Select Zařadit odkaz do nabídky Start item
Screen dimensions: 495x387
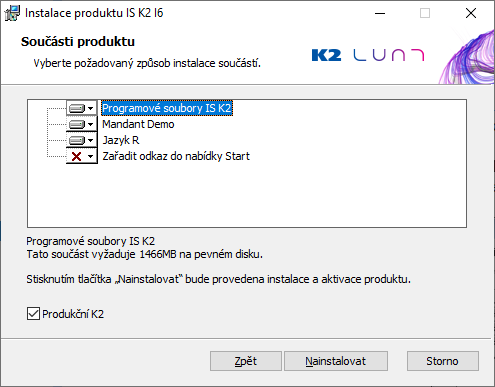click(176, 156)
